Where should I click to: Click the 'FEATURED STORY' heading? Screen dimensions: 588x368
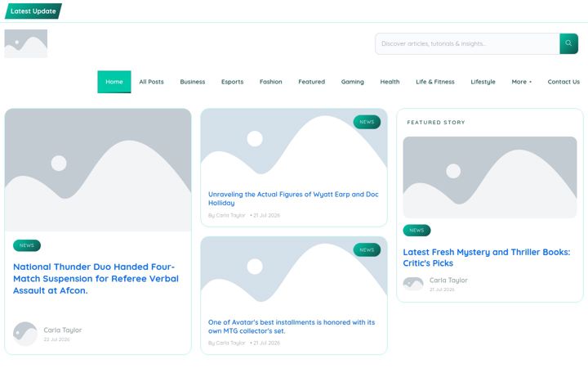tap(436, 123)
